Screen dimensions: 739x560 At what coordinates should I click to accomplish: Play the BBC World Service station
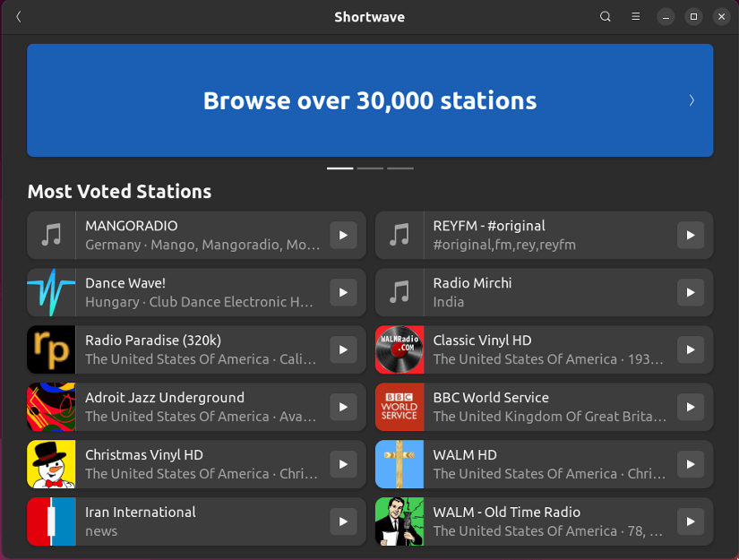(691, 407)
